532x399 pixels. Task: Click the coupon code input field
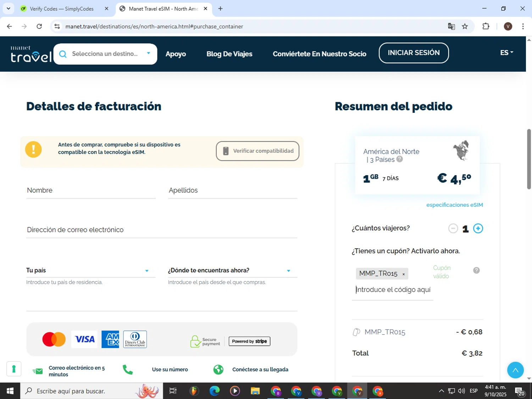[x=393, y=290]
